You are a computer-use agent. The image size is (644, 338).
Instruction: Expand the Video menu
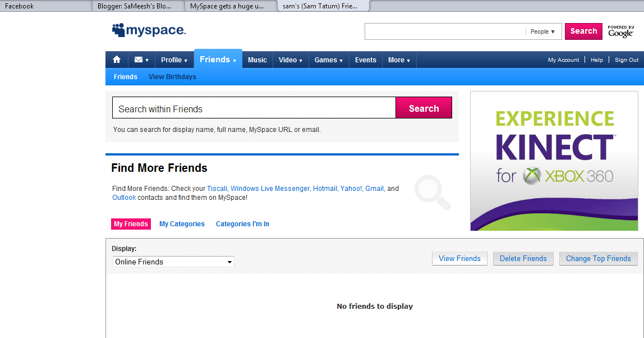coord(291,60)
